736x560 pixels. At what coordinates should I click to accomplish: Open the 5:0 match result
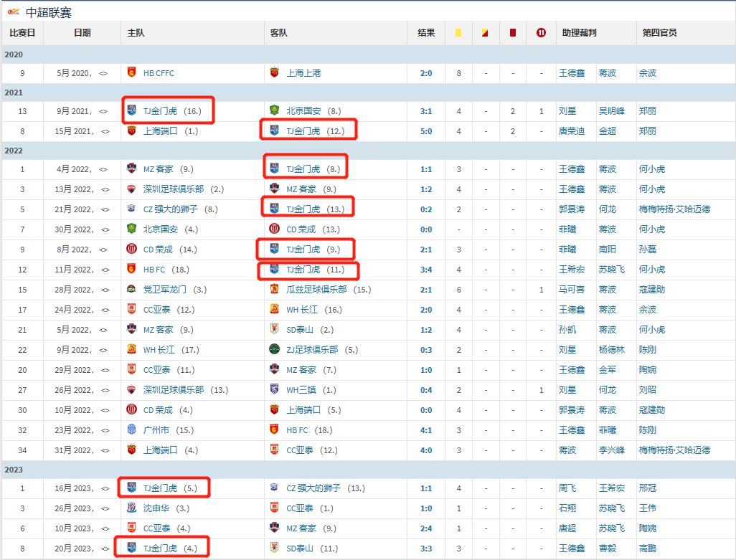tap(426, 131)
